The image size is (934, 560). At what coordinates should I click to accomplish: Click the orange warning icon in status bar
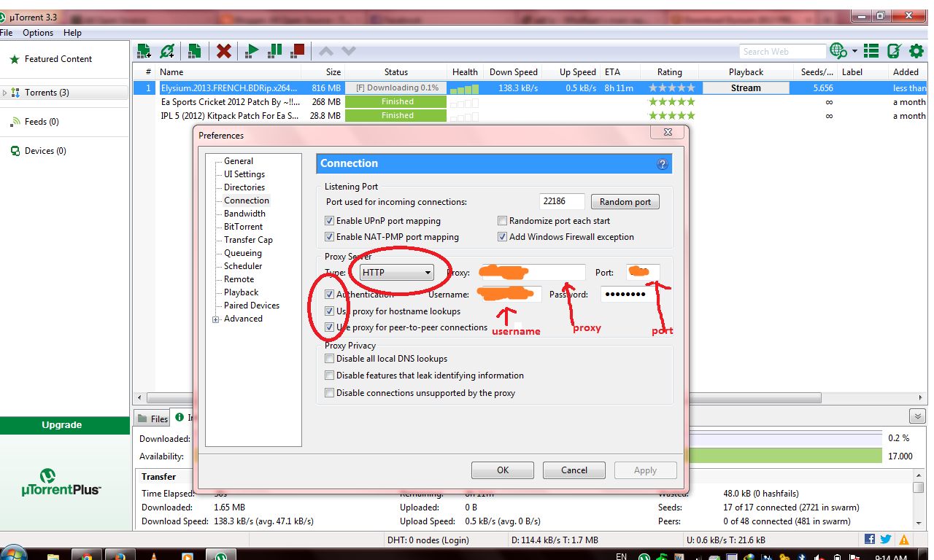point(904,540)
